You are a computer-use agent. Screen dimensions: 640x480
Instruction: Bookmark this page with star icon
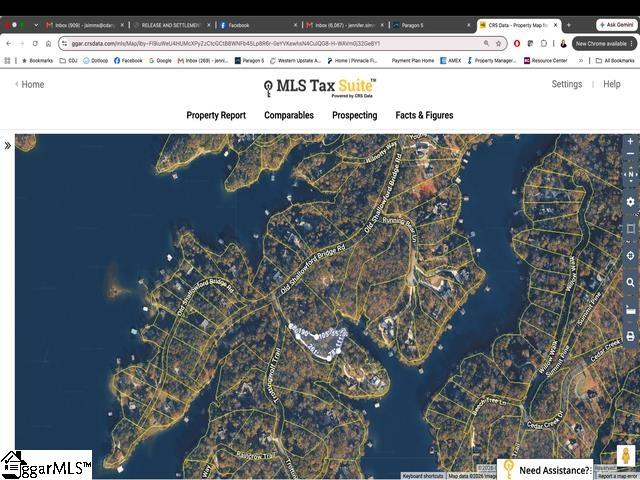[498, 43]
